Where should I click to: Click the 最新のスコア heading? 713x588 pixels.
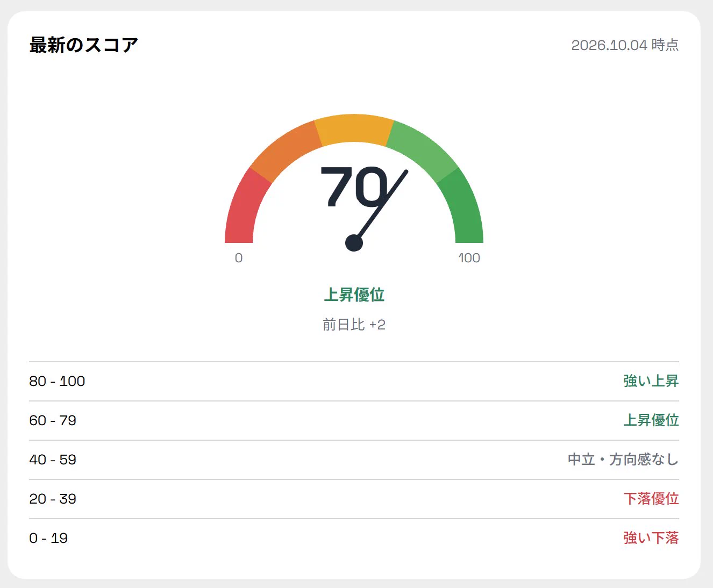pyautogui.click(x=83, y=45)
